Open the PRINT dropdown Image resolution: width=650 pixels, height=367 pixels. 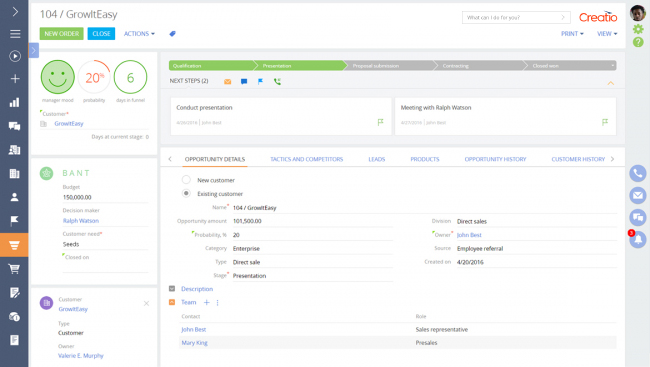click(x=572, y=34)
